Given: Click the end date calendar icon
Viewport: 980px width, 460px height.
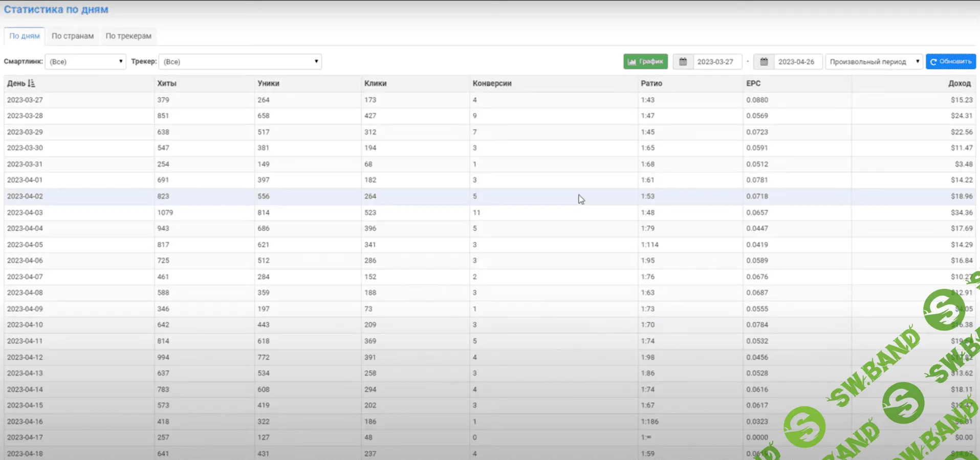Looking at the screenshot, I should click(764, 62).
